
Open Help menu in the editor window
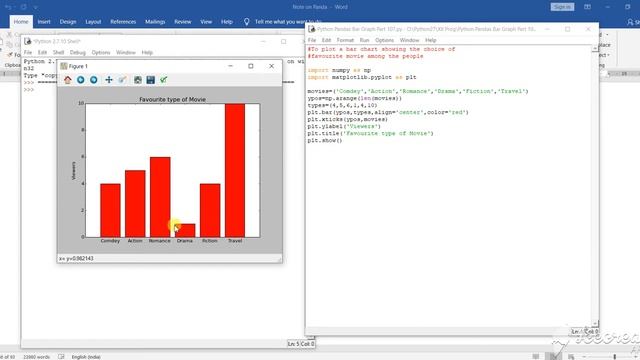[431, 40]
